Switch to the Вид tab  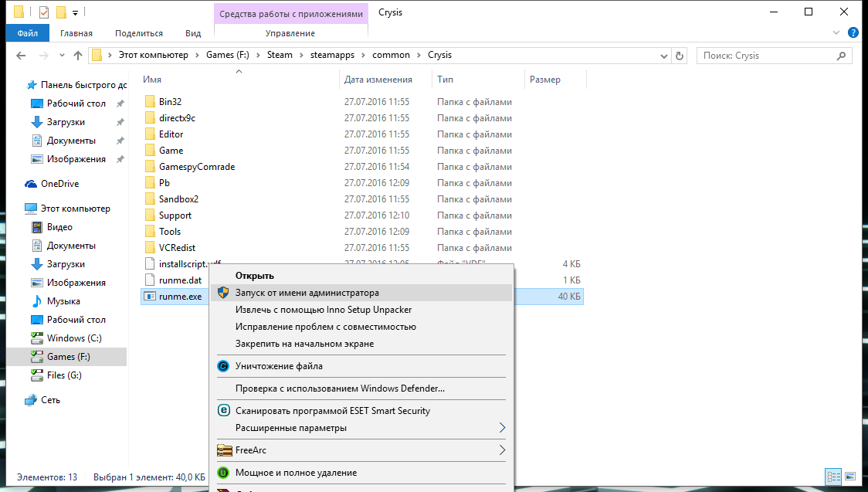point(193,33)
